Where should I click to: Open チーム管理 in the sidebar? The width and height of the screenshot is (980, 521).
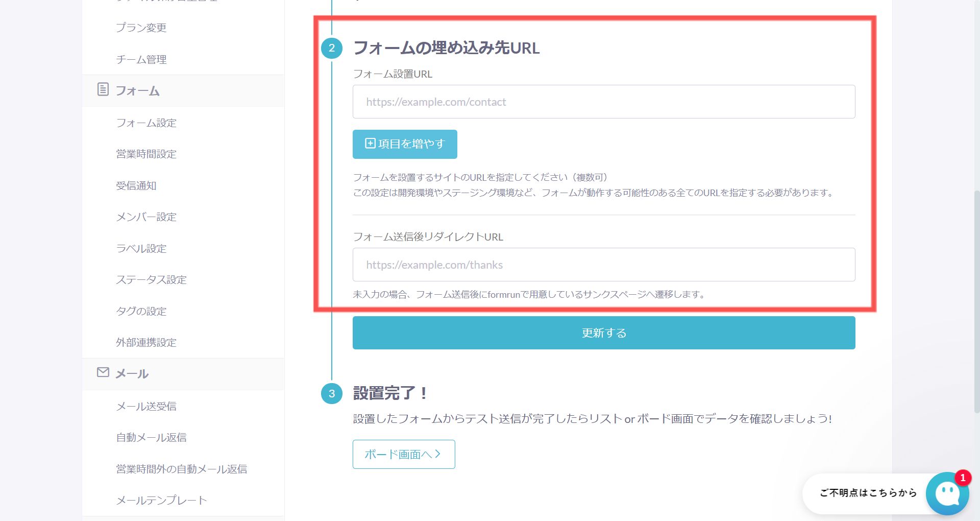(141, 59)
